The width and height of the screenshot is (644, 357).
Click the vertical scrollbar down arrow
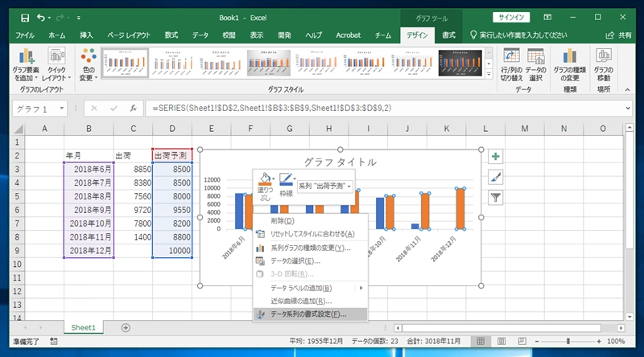coord(630,316)
